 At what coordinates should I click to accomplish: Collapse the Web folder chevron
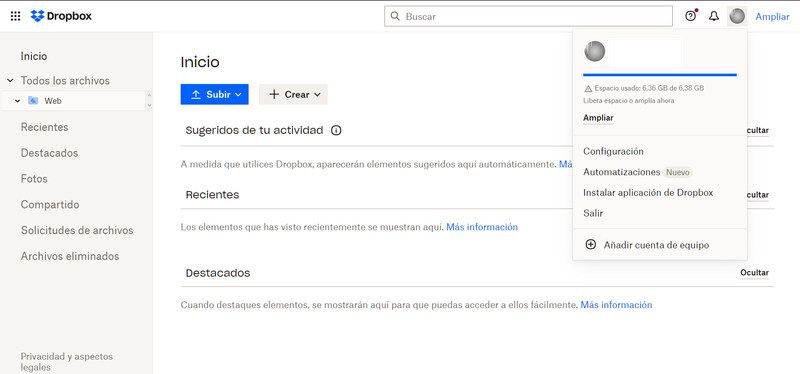pyautogui.click(x=18, y=101)
